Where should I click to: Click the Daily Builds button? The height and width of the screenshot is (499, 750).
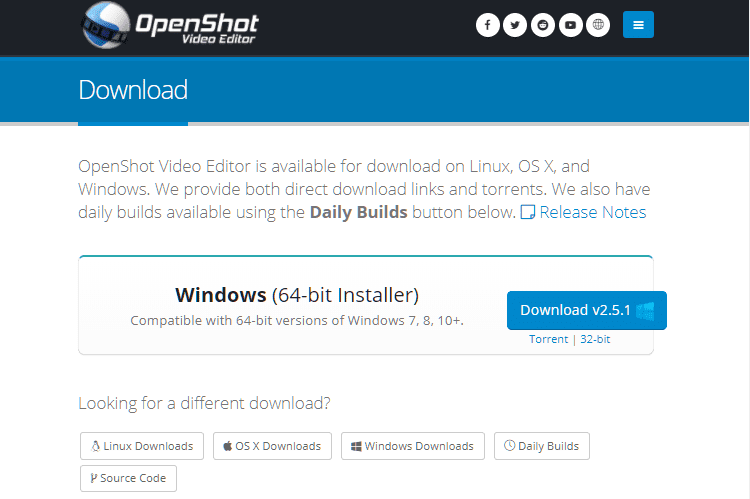[542, 446]
